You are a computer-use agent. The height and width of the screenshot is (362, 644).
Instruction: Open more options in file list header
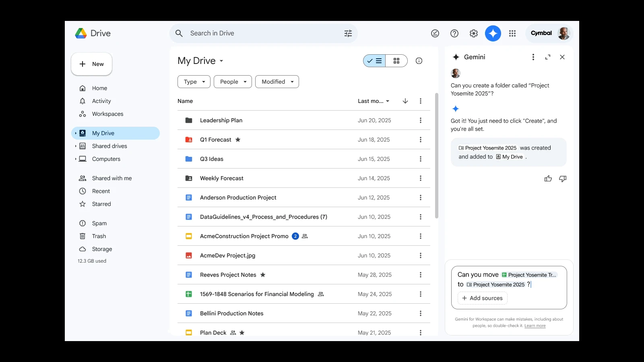coord(421,101)
